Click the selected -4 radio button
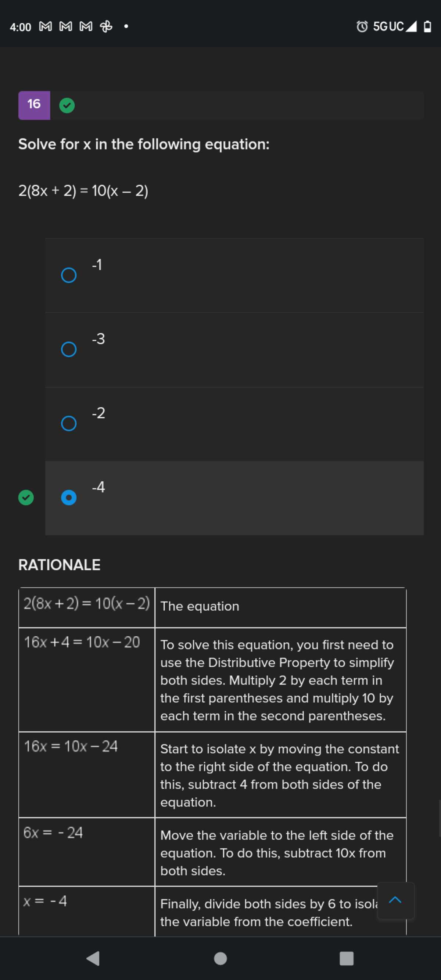 tap(68, 498)
